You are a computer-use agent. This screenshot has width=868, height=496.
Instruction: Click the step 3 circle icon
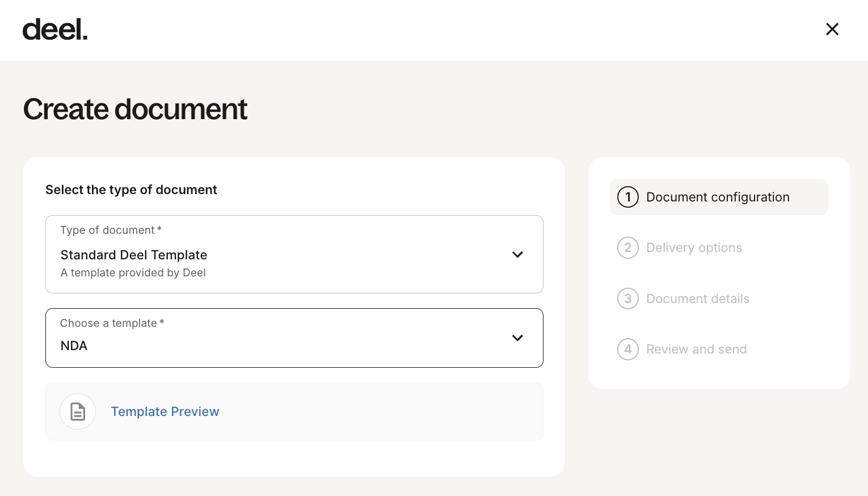tap(628, 299)
